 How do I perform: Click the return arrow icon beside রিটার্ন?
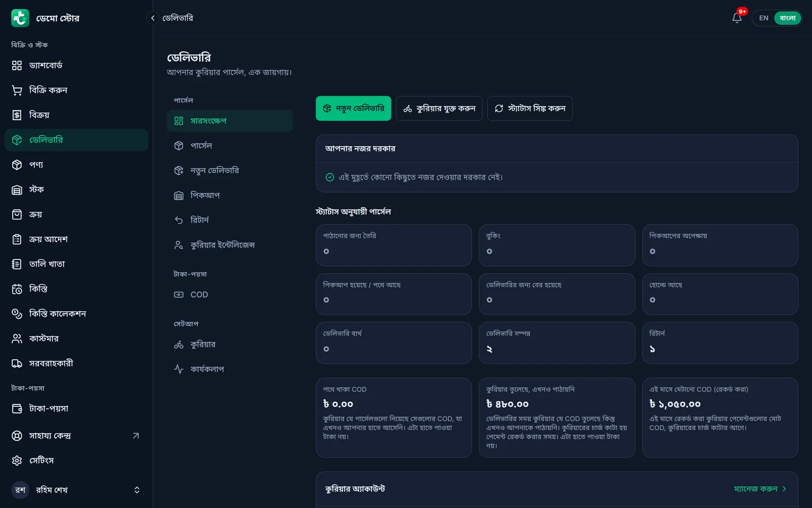[179, 220]
